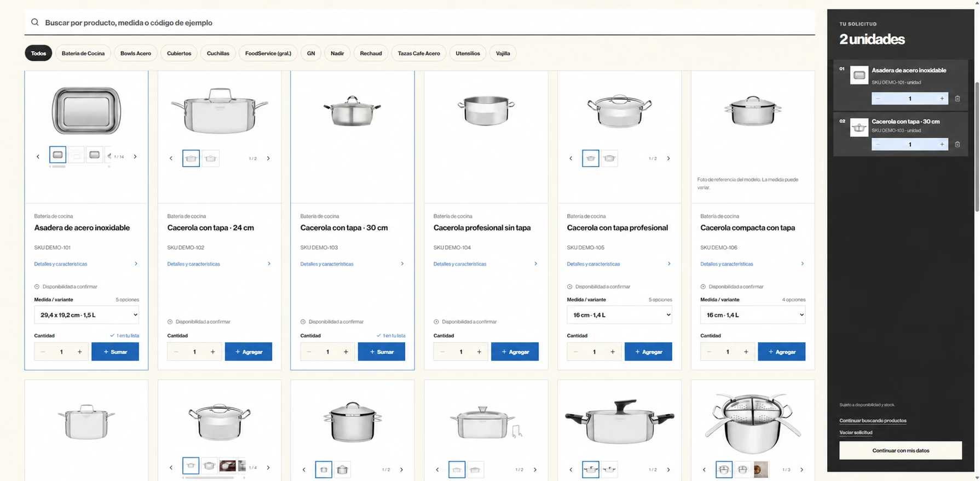The image size is (980, 481).
Task: Click the search magnifier icon
Action: click(x=35, y=22)
